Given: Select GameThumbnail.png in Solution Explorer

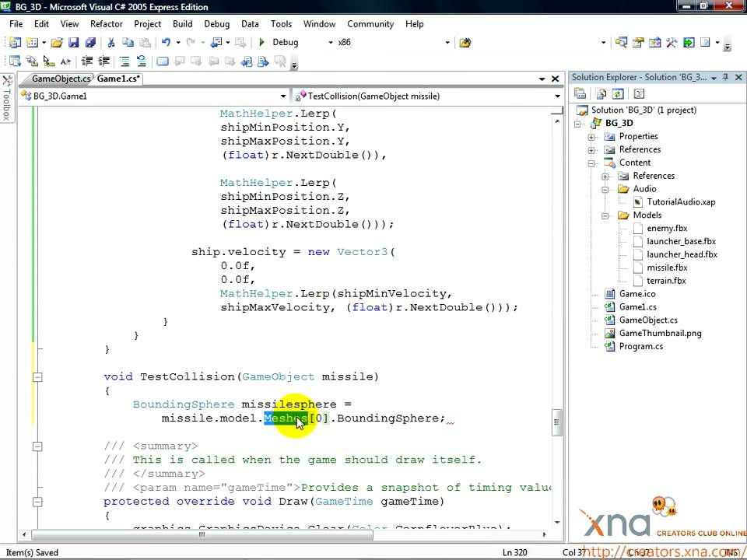Looking at the screenshot, I should (661, 334).
